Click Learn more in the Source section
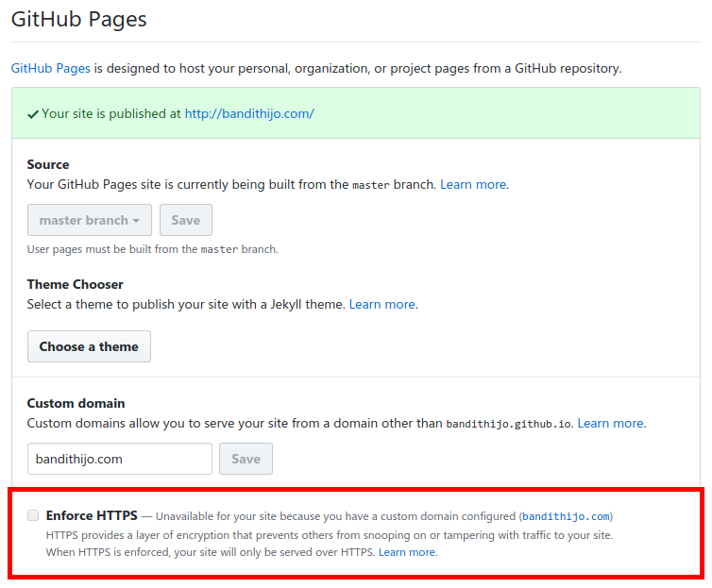Viewport: 712px width, 588px height. point(472,184)
